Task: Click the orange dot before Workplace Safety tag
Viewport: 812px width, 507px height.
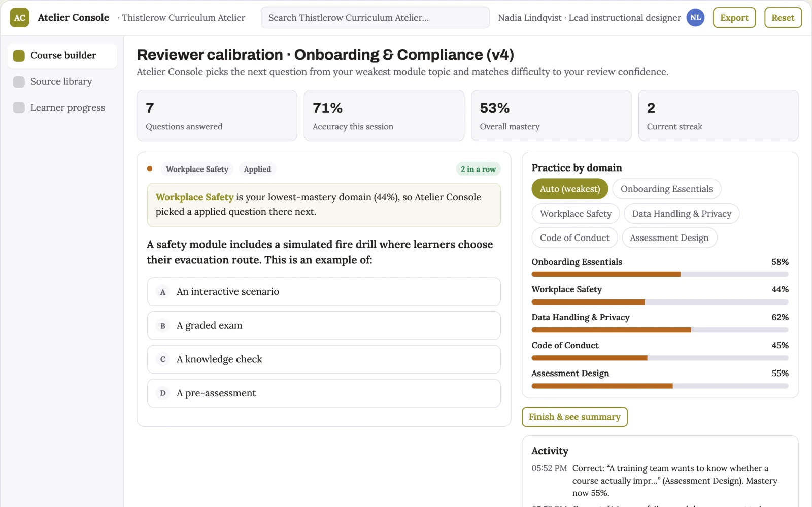Action: point(150,169)
